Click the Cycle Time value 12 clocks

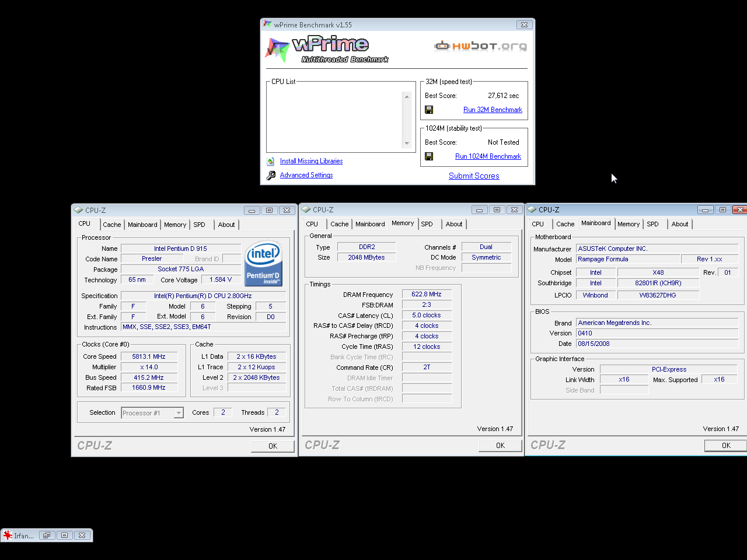coord(427,346)
